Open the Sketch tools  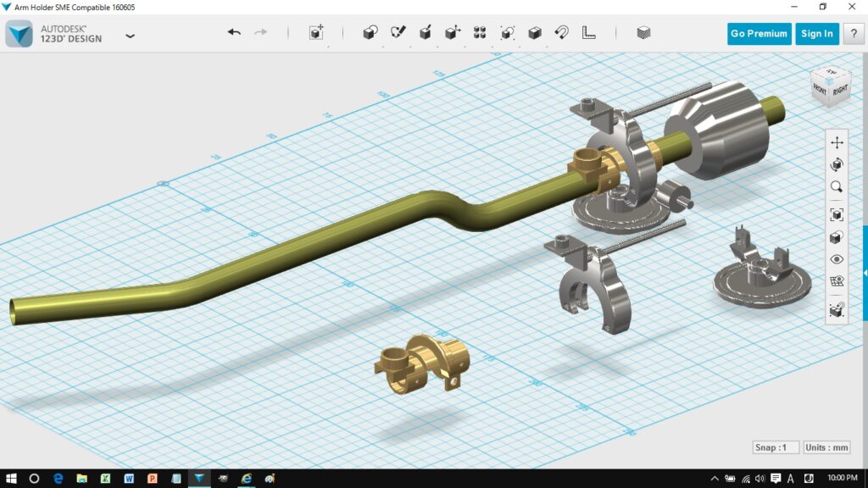click(398, 33)
